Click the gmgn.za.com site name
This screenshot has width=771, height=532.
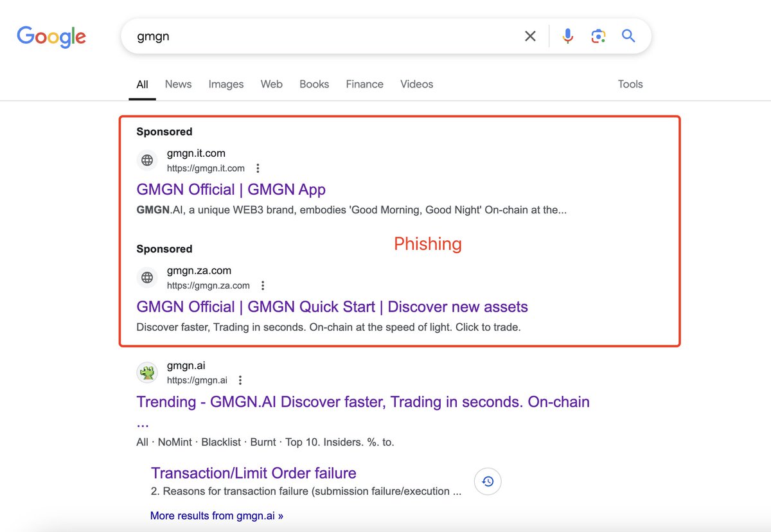point(199,270)
